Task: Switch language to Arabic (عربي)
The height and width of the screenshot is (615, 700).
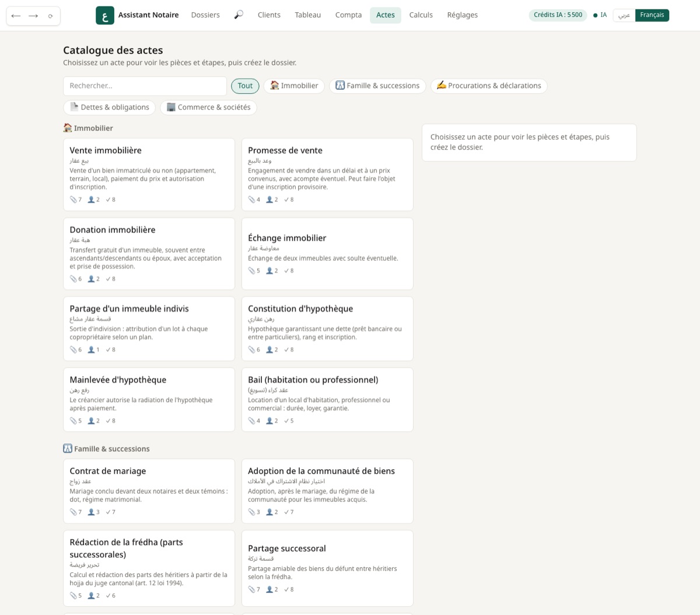Action: coord(624,15)
